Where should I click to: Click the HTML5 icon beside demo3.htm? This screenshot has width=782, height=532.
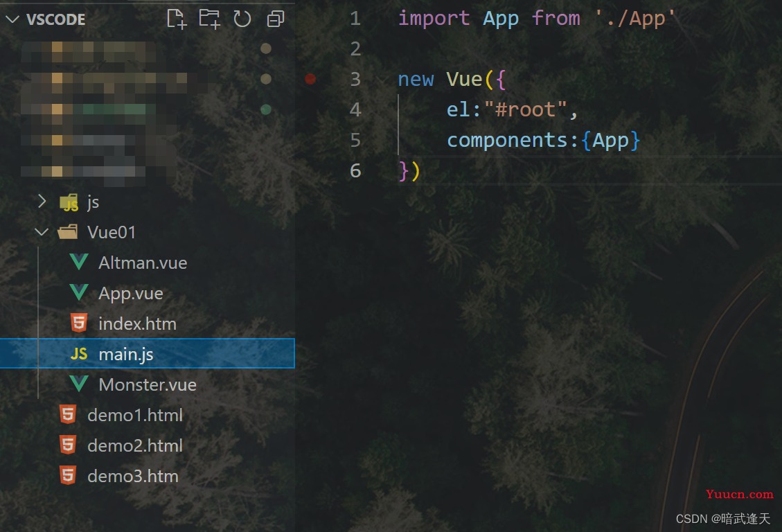pos(68,475)
